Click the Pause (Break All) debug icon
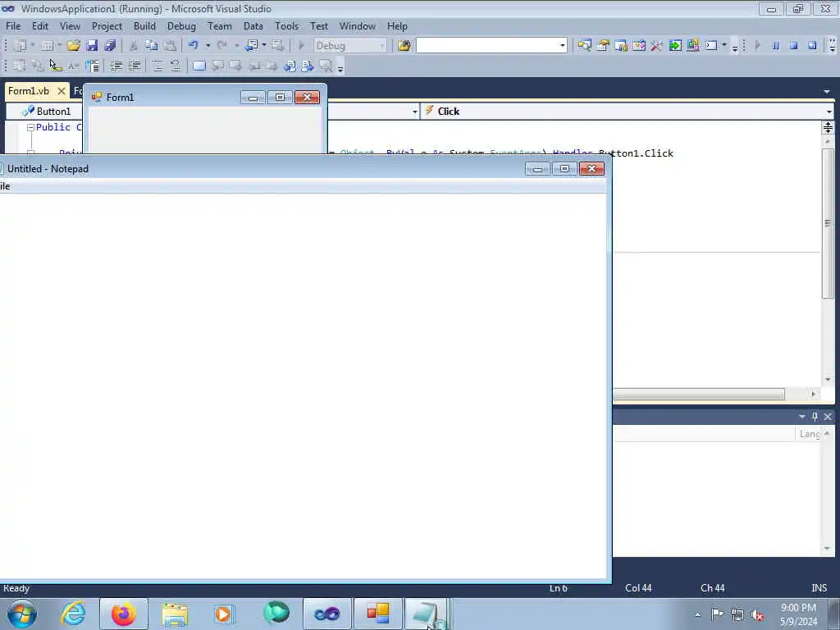The image size is (840, 630). pos(775,46)
